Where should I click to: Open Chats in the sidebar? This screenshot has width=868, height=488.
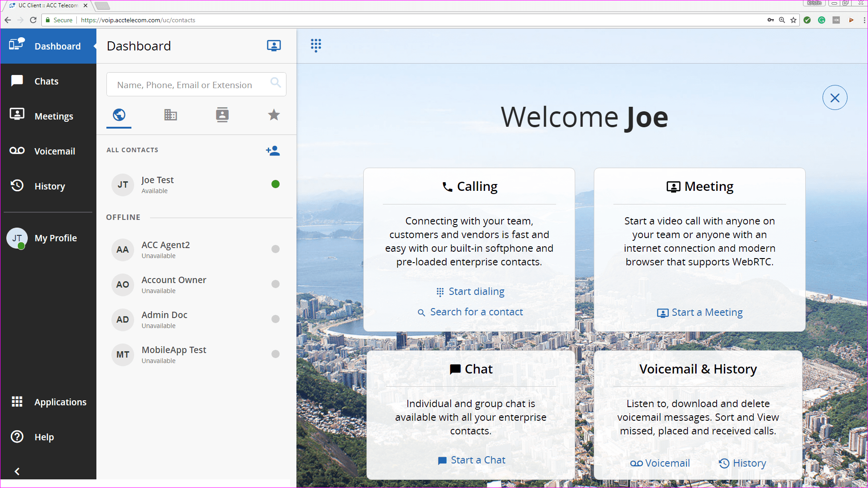48,81
